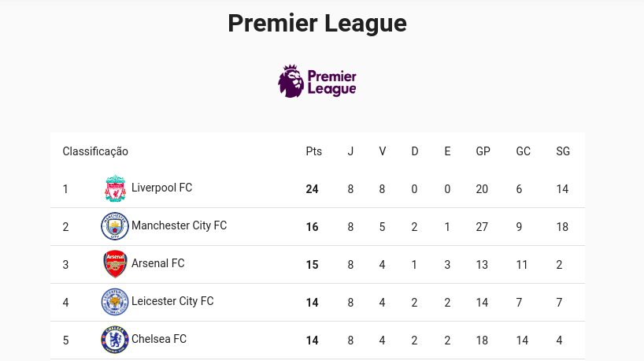Click the Pts column header
Viewport: 644px width, 361px height.
[314, 151]
